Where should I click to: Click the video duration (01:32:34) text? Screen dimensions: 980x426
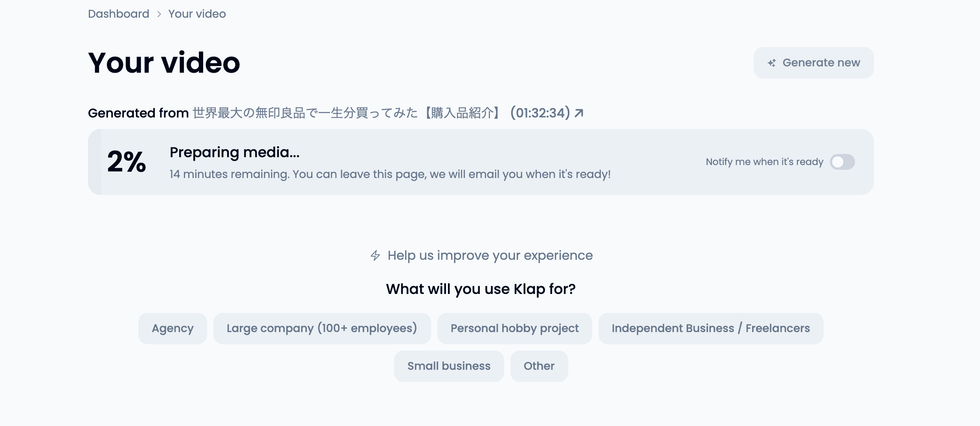540,113
